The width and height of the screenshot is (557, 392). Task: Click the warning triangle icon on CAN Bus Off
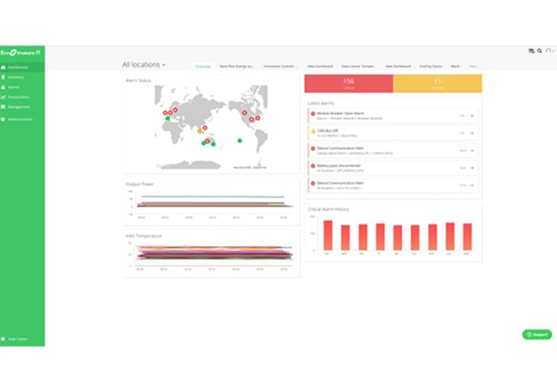pyautogui.click(x=313, y=131)
